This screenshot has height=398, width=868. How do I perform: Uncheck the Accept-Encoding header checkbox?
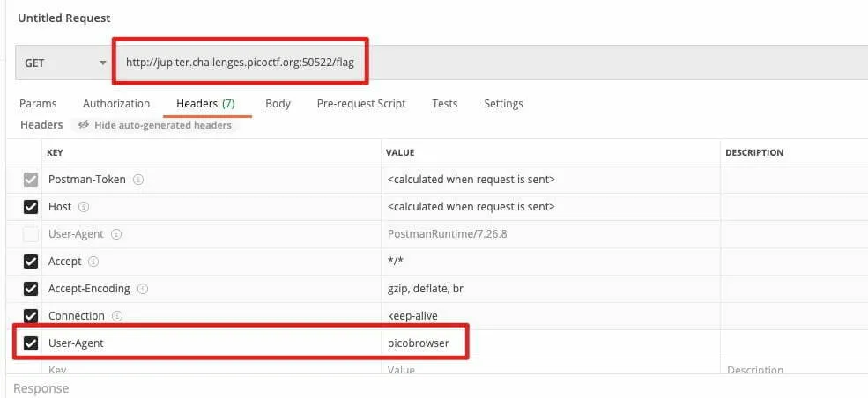coord(31,289)
